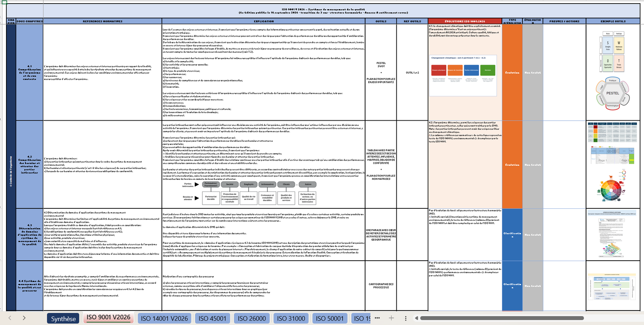The image size is (644, 325).
Task: Click the OUTILS header cell
Action: [381, 21]
